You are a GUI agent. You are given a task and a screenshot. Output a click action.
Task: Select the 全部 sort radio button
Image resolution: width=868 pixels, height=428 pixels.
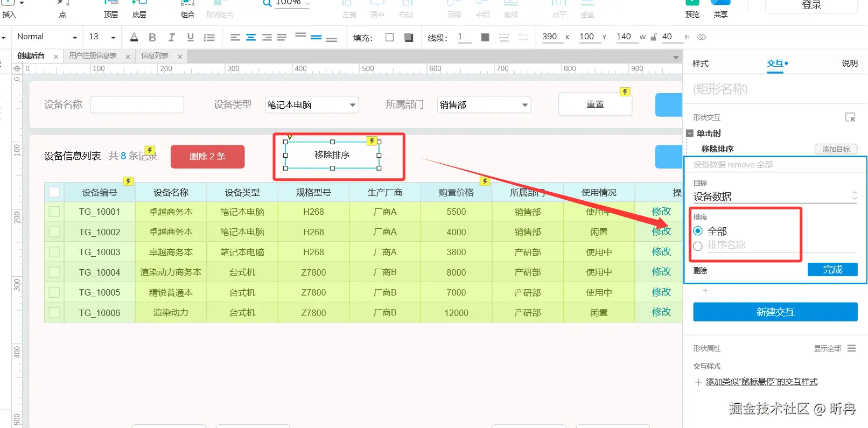(698, 231)
